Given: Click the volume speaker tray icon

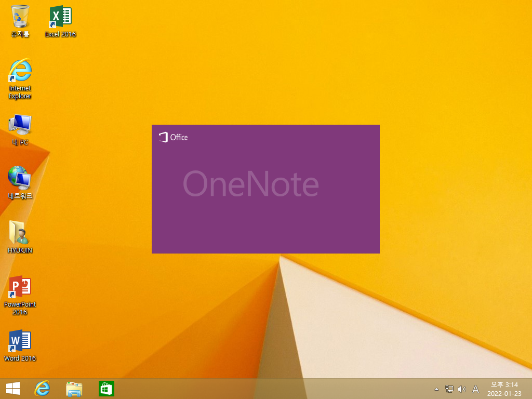Looking at the screenshot, I should point(462,389).
